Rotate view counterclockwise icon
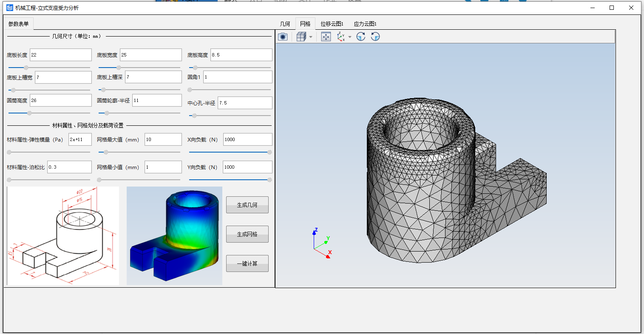This screenshot has height=334, width=644. [375, 37]
